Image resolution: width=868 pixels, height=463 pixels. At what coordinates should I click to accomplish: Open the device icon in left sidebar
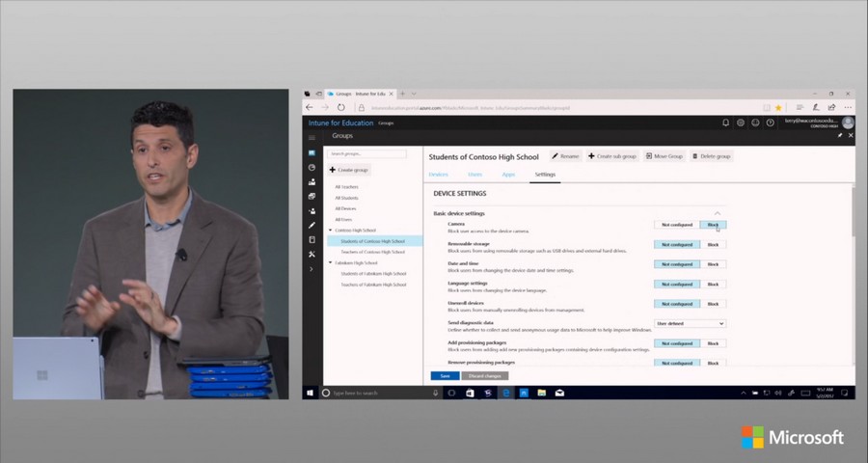click(x=312, y=240)
